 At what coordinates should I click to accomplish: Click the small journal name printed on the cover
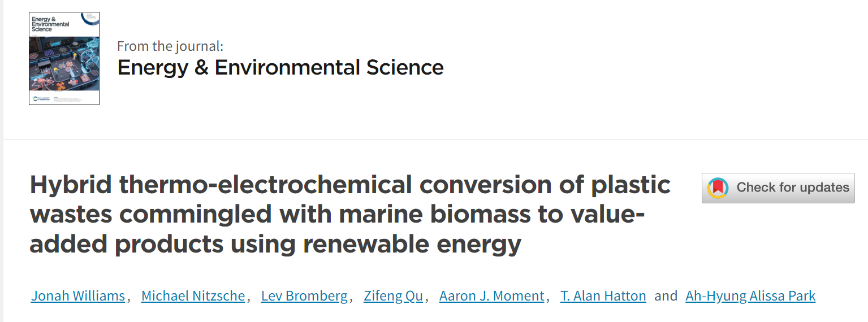50,24
